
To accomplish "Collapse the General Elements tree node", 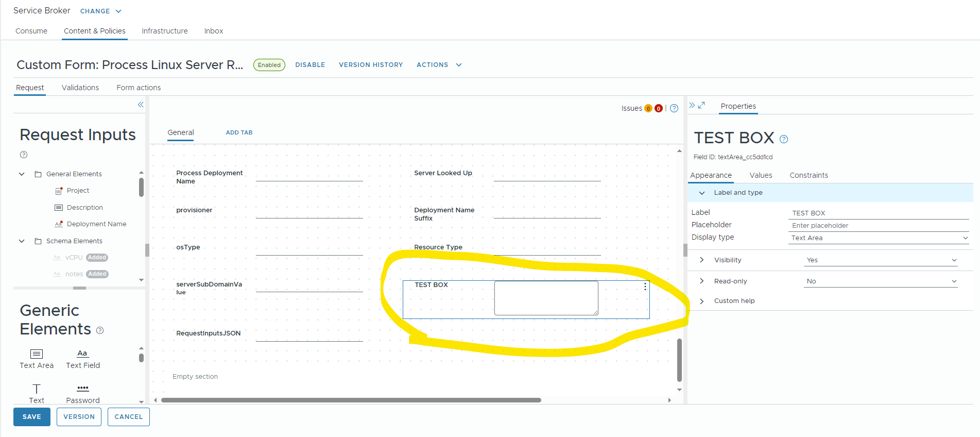I will [x=22, y=174].
